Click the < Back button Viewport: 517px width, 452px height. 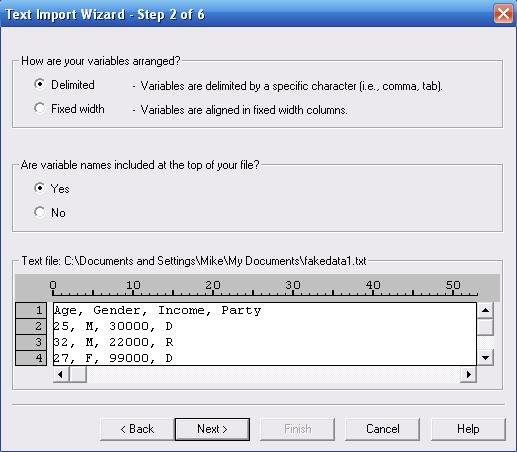point(137,429)
